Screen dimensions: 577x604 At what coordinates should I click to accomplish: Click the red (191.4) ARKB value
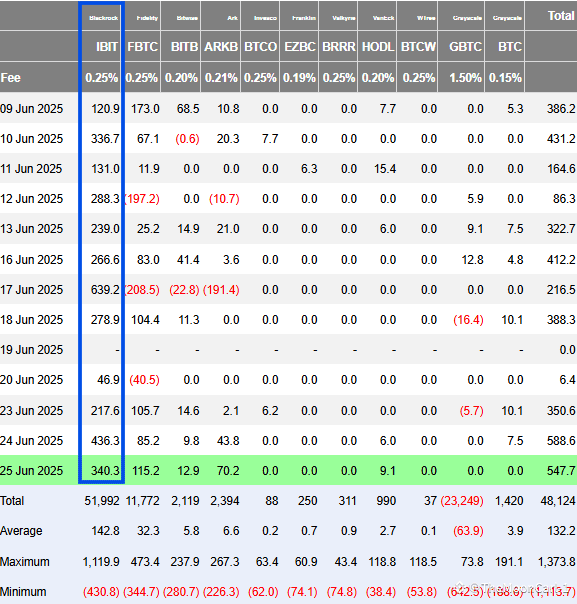221,290
